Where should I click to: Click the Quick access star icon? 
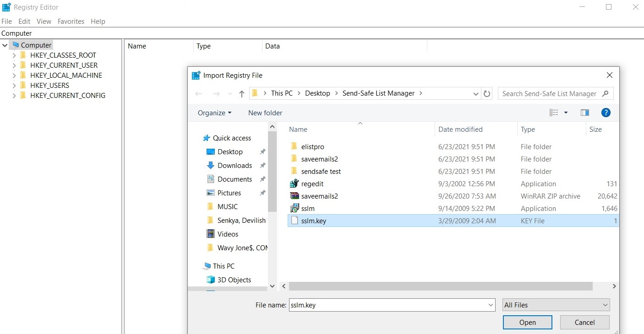[x=207, y=138]
